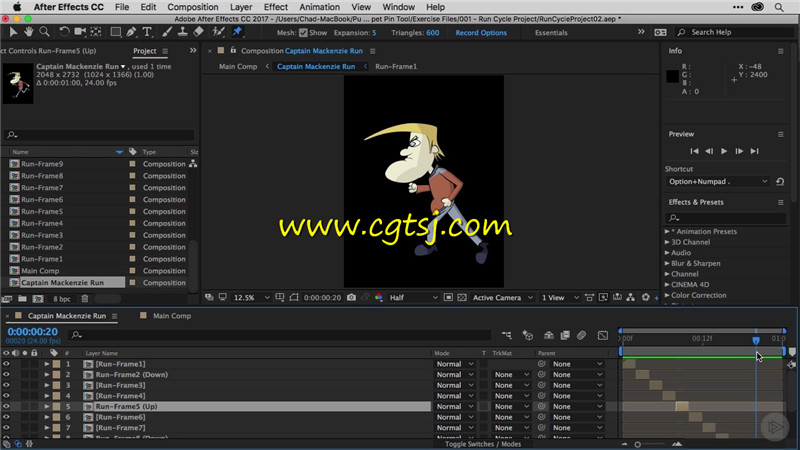Expand the Blur & Sharpen effects category

(667, 264)
